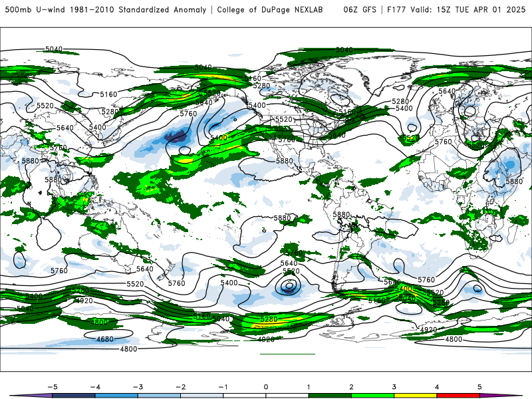Click the '-3' colorbar tick label

(138, 387)
